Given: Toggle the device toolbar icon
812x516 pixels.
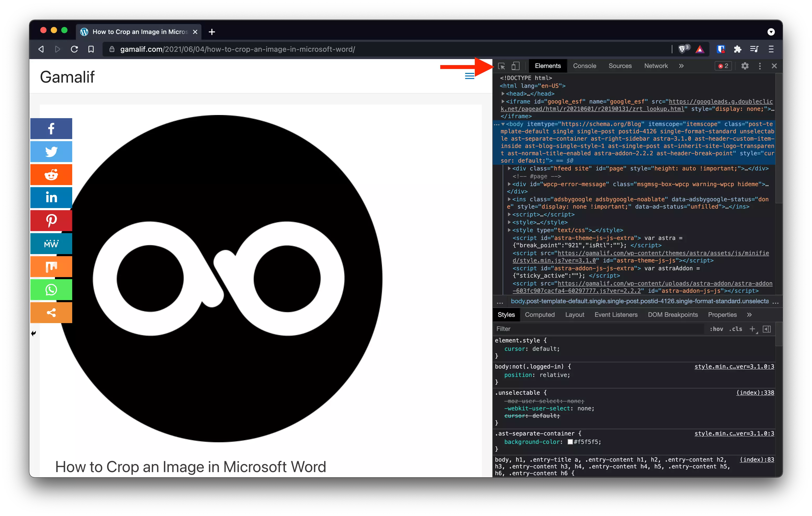Looking at the screenshot, I should click(515, 66).
